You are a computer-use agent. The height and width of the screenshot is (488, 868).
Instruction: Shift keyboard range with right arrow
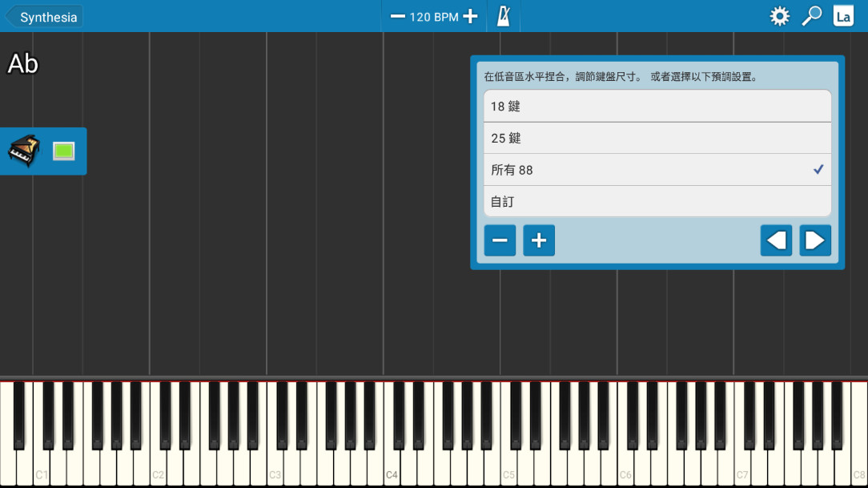pos(815,240)
